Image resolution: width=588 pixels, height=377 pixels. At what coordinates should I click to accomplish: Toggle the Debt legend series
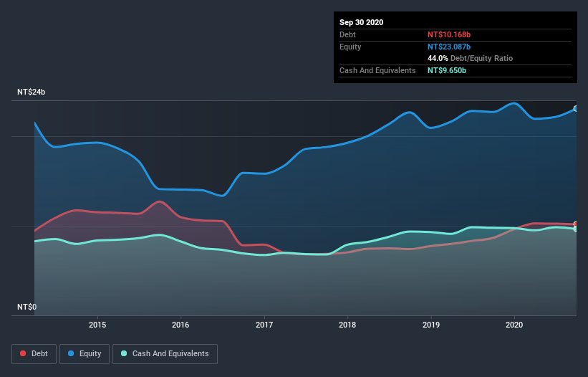34,354
